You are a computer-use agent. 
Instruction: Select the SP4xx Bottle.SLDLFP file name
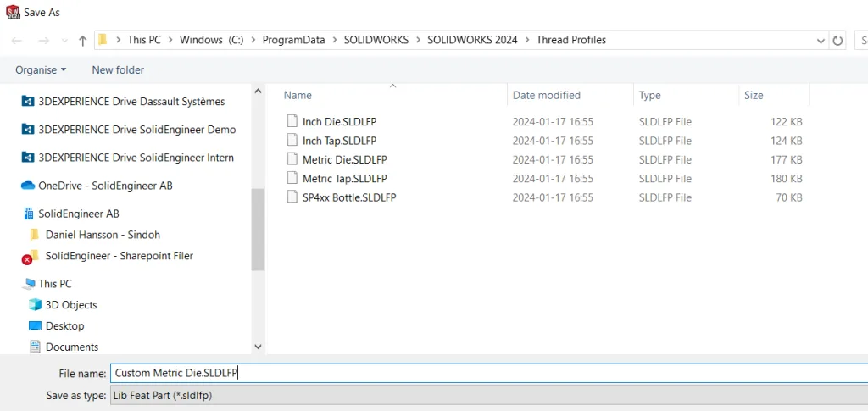pyautogui.click(x=348, y=197)
